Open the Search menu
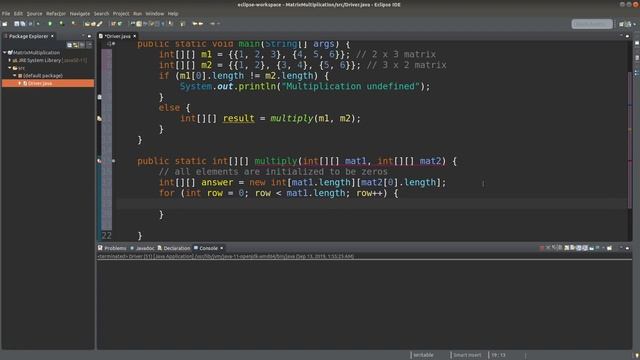The height and width of the screenshot is (360, 640). pyautogui.click(x=101, y=14)
